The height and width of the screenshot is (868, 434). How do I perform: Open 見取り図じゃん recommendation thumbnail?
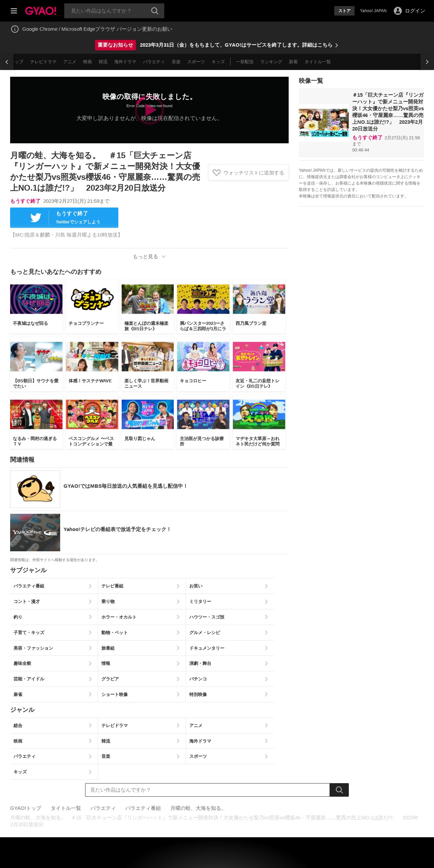(x=148, y=414)
